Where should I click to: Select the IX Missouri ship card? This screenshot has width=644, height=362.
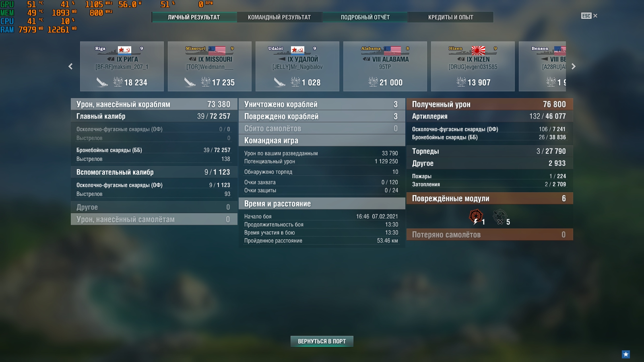[210, 66]
